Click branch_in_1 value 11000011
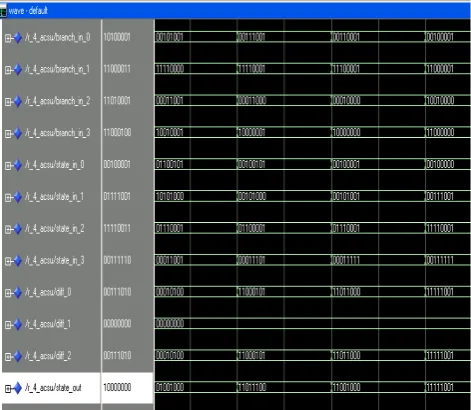This screenshot has width=471, height=410. coord(117,69)
